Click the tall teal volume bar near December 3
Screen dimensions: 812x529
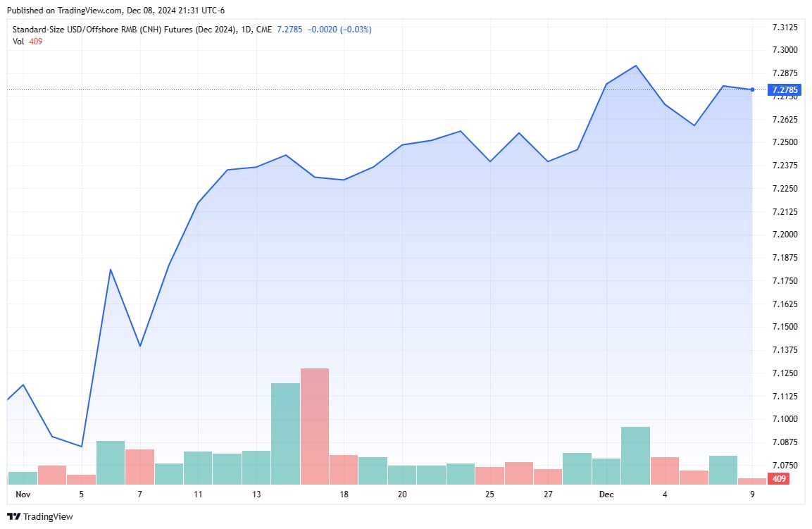coord(635,454)
